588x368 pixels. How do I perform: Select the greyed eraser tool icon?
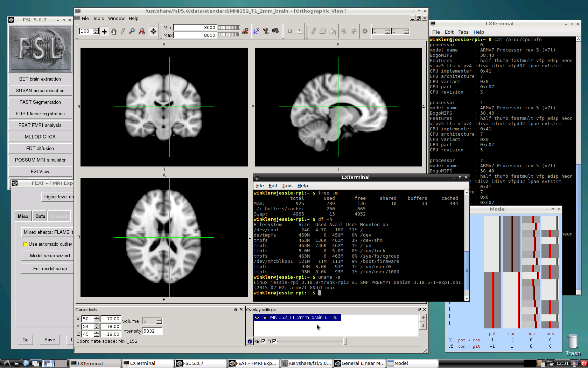323,31
